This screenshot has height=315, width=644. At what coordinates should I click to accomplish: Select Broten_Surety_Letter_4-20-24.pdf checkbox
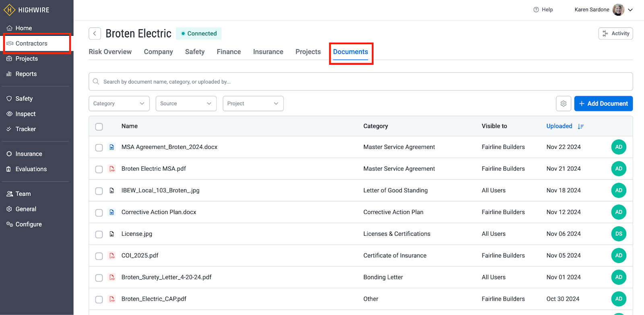(x=99, y=278)
